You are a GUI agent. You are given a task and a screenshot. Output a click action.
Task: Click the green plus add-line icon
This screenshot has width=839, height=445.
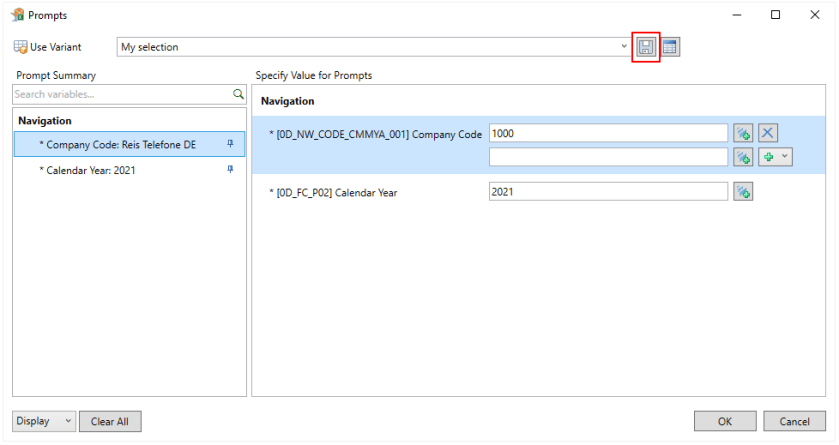coord(769,157)
